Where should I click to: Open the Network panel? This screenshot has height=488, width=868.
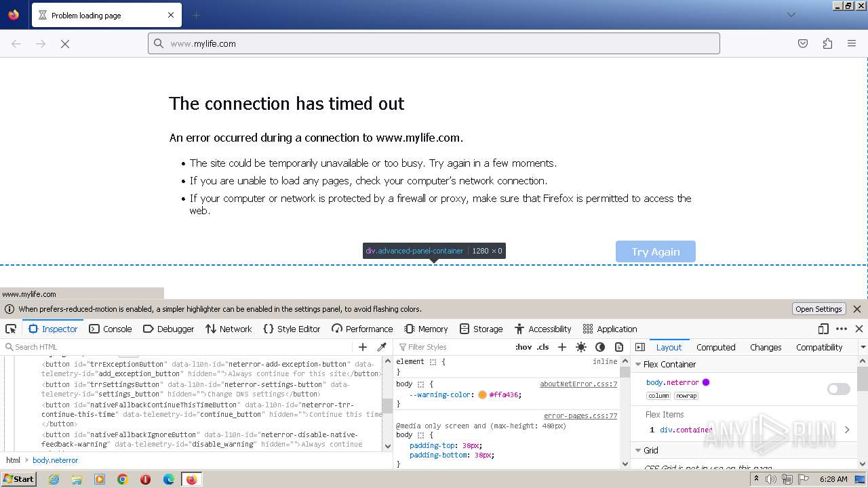click(x=229, y=329)
